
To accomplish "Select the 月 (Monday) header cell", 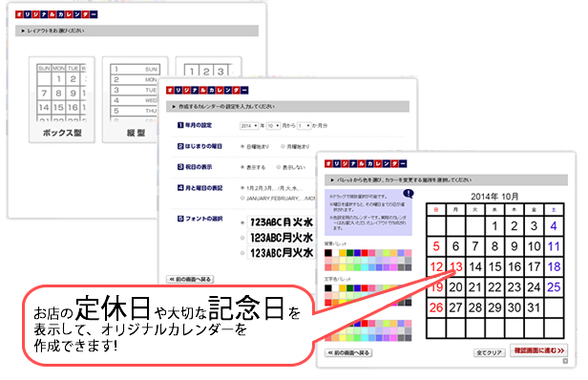I will 455,210.
